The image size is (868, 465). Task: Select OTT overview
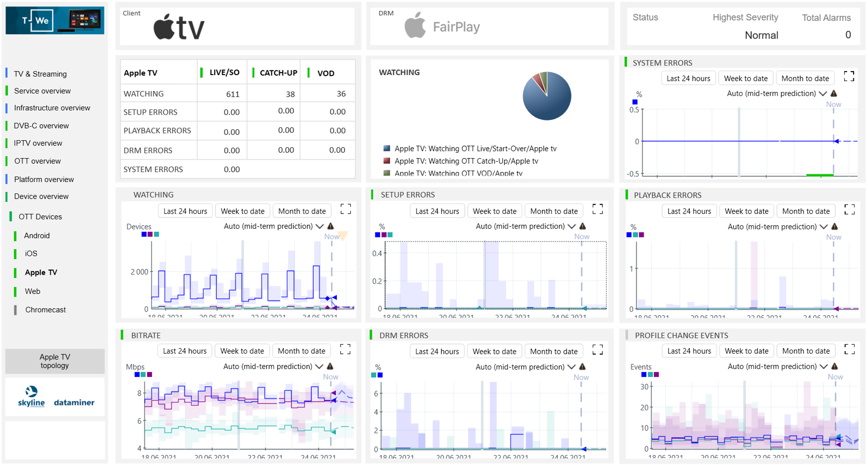(37, 161)
